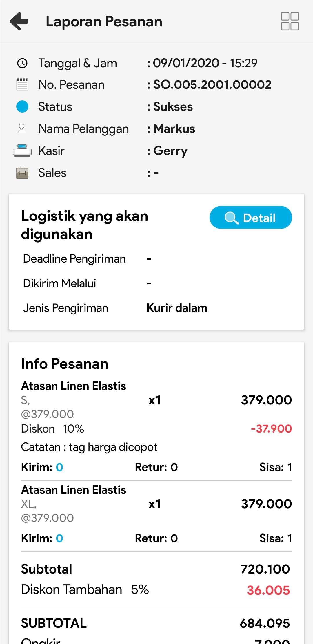Tap the Kirim count for size S item

tap(59, 467)
